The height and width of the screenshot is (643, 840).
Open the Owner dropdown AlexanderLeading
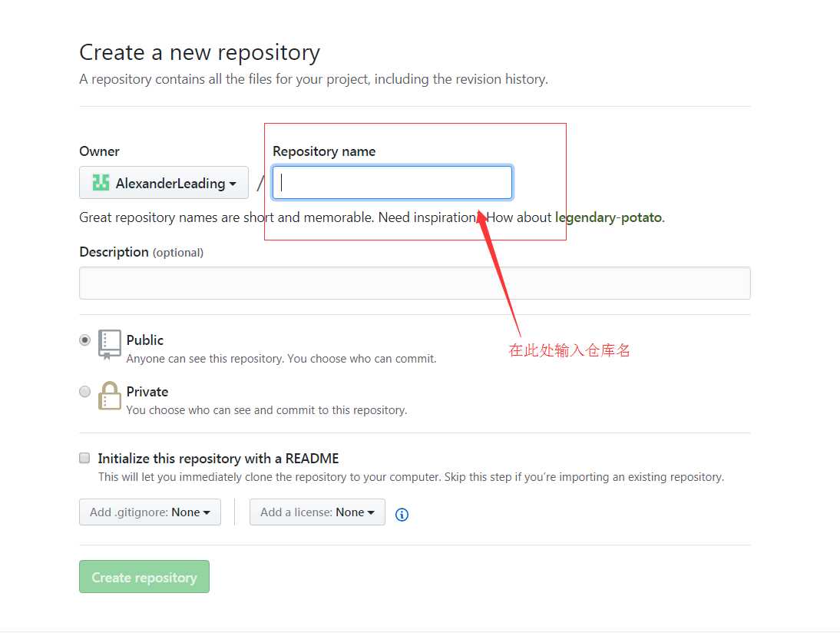point(164,183)
